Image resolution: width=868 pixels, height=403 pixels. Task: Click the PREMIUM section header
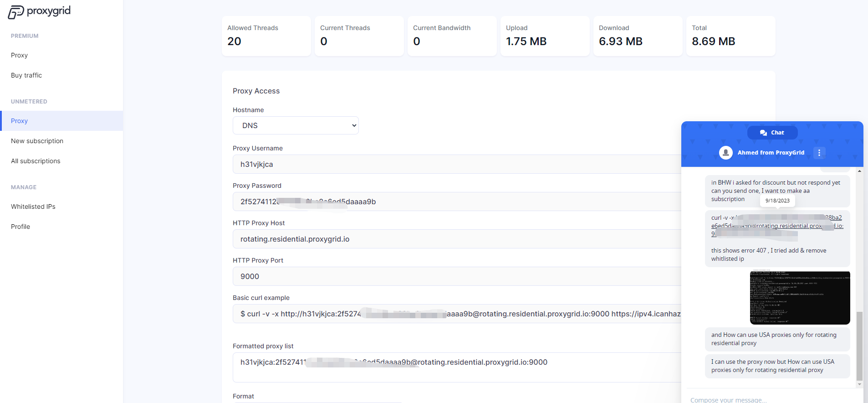pyautogui.click(x=25, y=36)
